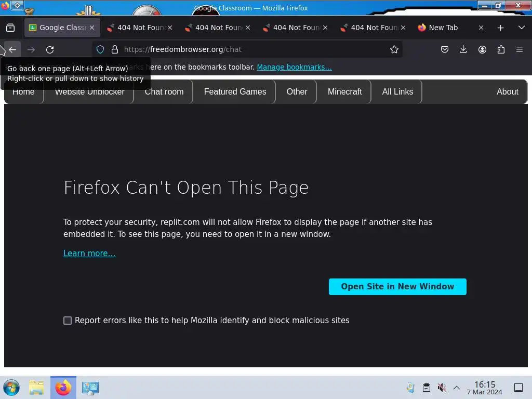
Task: Open the All Links menu item
Action: [397, 91]
